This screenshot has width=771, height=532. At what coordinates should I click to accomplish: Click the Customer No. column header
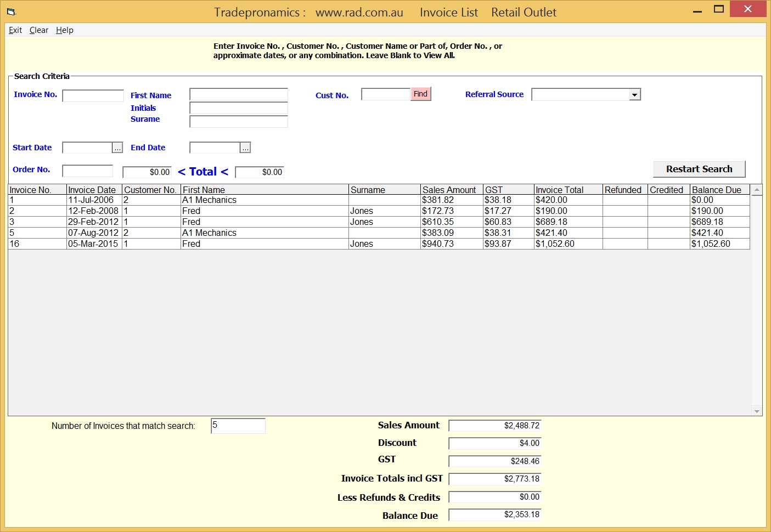pos(152,190)
